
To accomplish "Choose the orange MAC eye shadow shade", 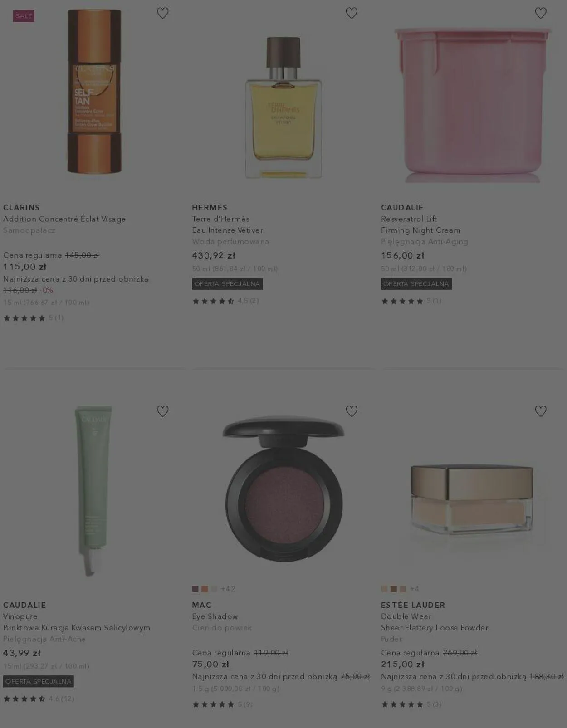I will point(205,589).
